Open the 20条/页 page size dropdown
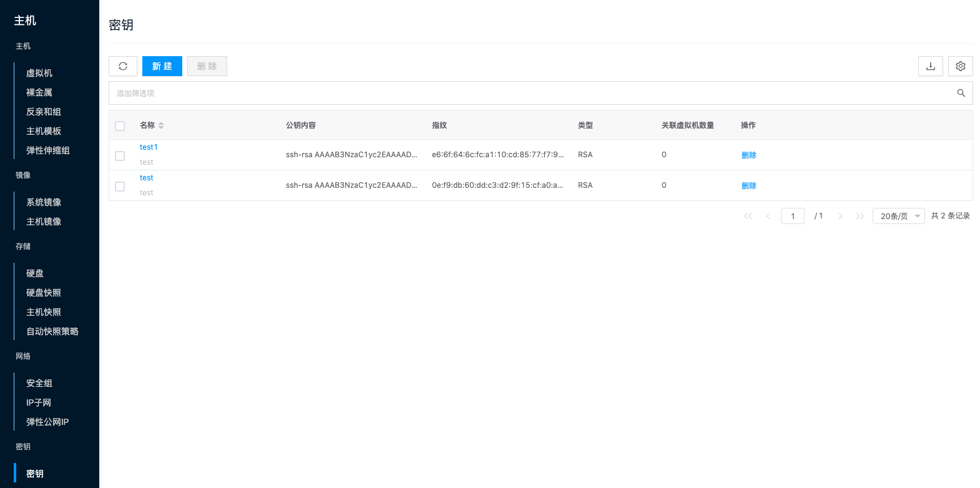Image resolution: width=980 pixels, height=488 pixels. (x=898, y=216)
